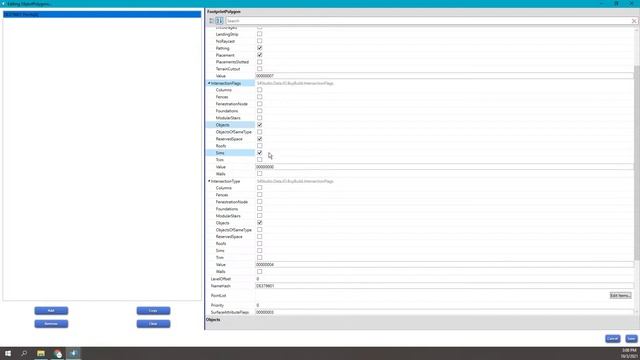640x360 pixels.
Task: Check Foundations under IntersectionFlags
Action: coord(260,111)
